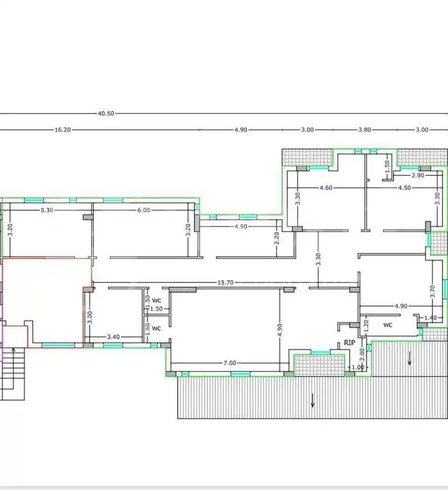Click the 3.80 dimension value
448x490 pixels.
(364, 130)
